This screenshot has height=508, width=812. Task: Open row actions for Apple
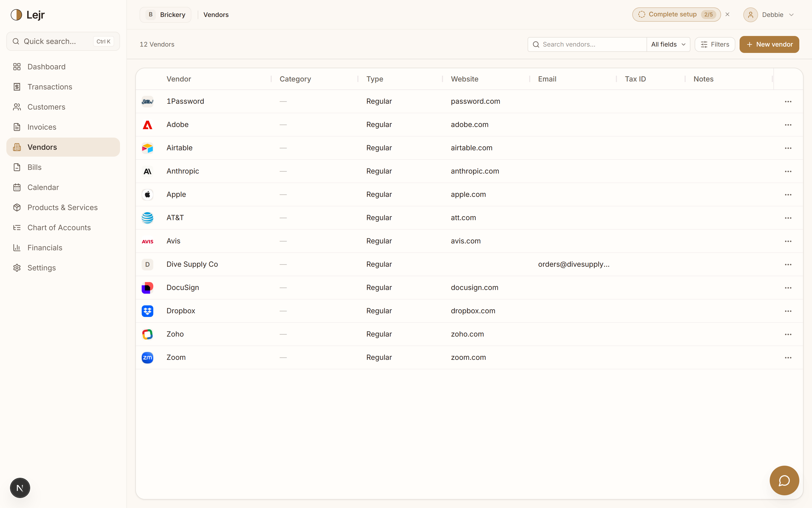click(788, 194)
